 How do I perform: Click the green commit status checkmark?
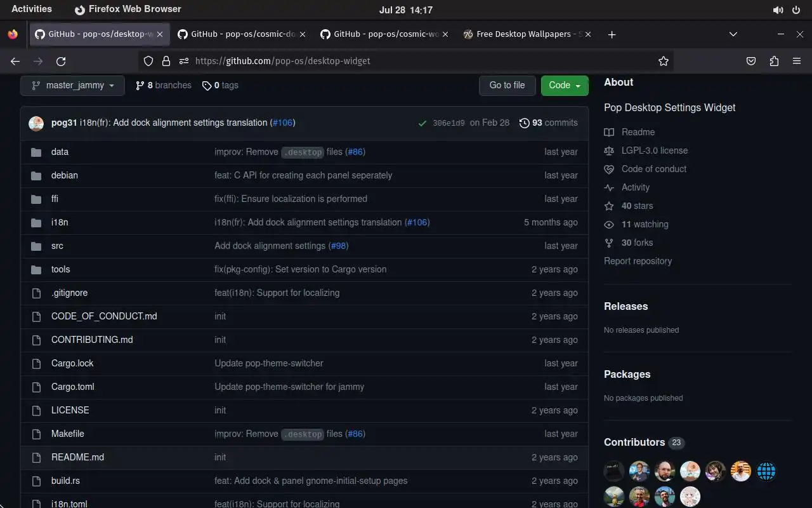422,123
